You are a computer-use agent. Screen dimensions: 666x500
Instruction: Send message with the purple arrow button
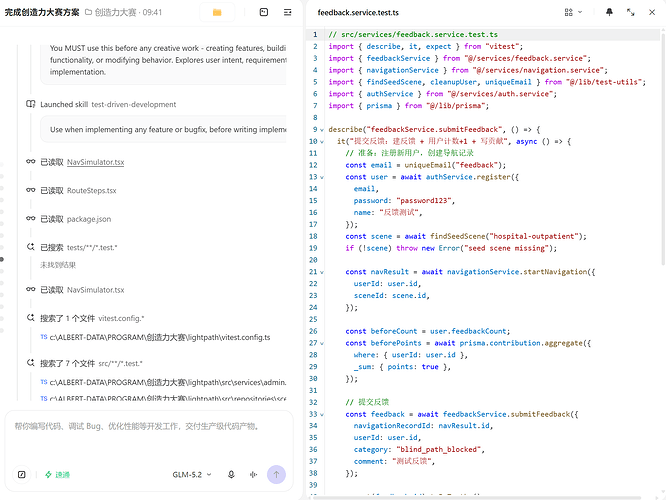tap(277, 475)
